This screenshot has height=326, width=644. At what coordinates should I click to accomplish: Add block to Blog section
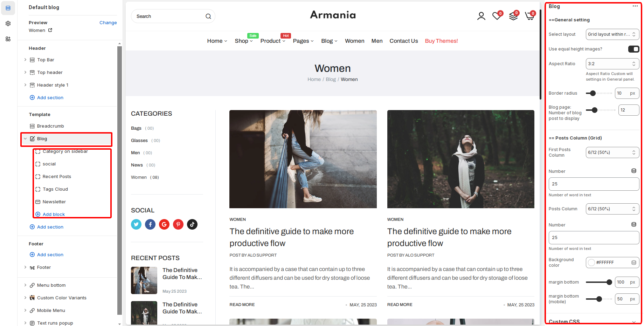point(50,215)
